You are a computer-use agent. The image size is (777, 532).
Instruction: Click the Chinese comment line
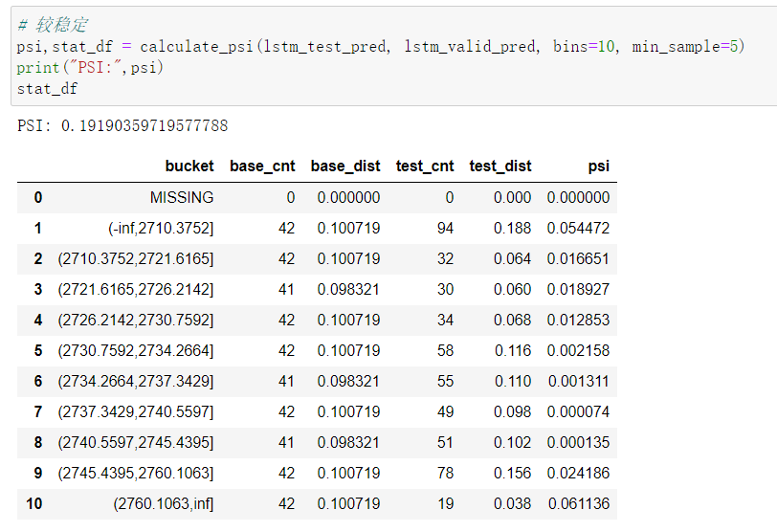pos(53,25)
